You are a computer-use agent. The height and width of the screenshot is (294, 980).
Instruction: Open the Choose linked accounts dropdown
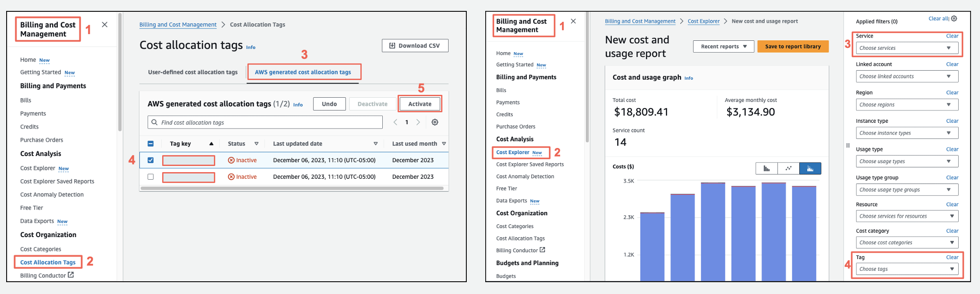point(907,76)
